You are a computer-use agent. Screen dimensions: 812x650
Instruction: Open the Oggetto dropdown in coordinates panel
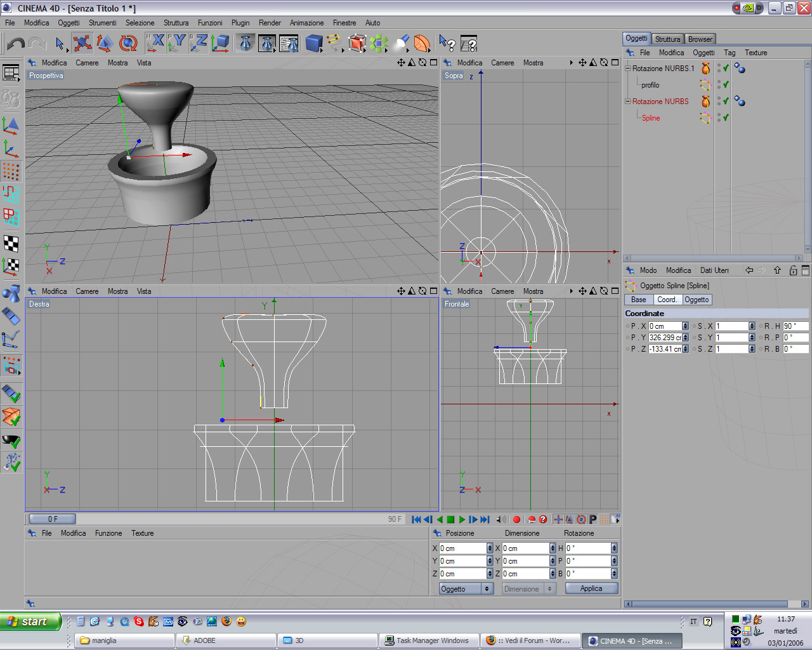click(466, 589)
